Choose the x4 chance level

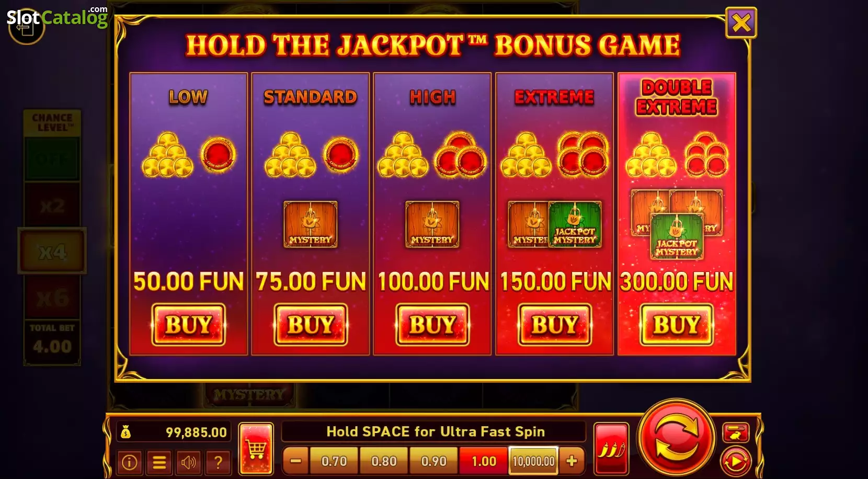pyautogui.click(x=52, y=252)
